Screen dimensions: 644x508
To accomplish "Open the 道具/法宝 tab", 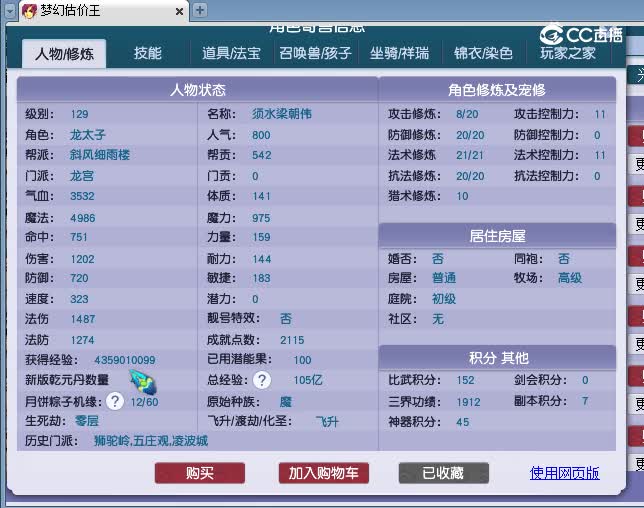I will click(x=231, y=53).
